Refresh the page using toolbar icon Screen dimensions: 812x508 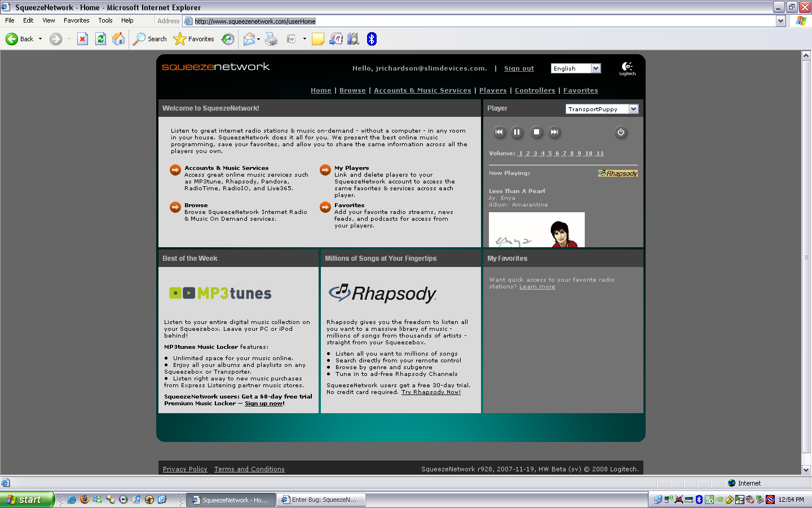click(100, 39)
